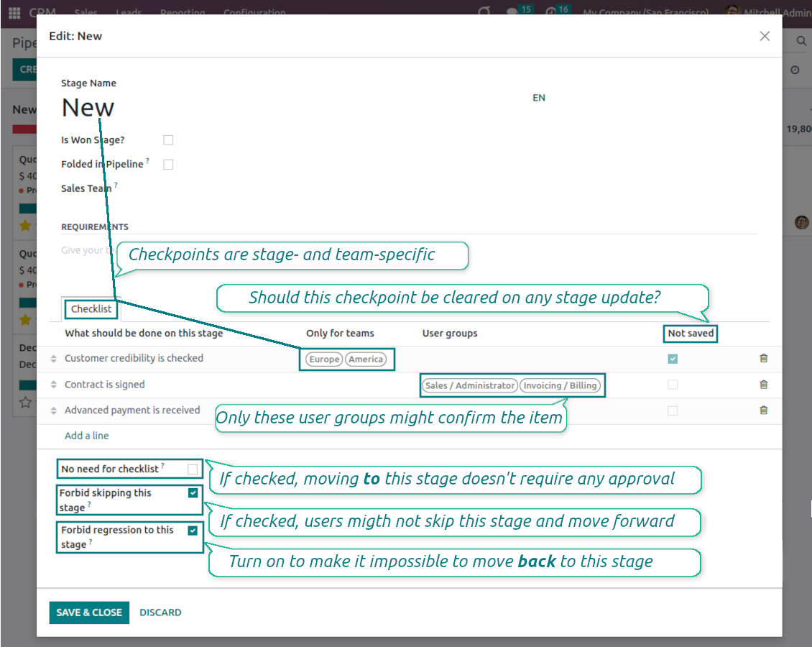Click the Invoicing / Billing group tag

click(x=560, y=385)
